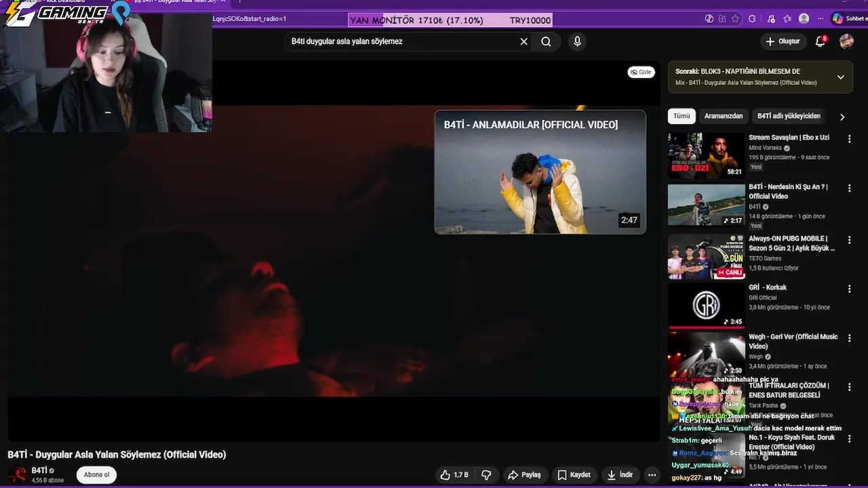Open browser favorites list icon
The image size is (868, 488).
pyautogui.click(x=787, y=19)
